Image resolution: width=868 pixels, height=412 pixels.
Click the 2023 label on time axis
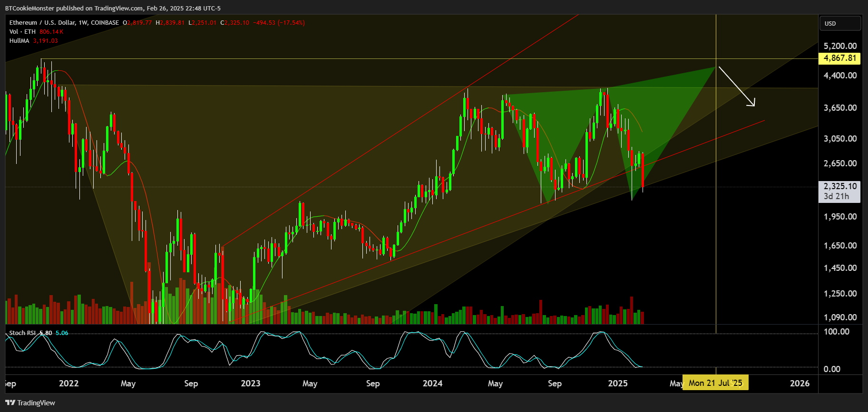click(x=251, y=383)
